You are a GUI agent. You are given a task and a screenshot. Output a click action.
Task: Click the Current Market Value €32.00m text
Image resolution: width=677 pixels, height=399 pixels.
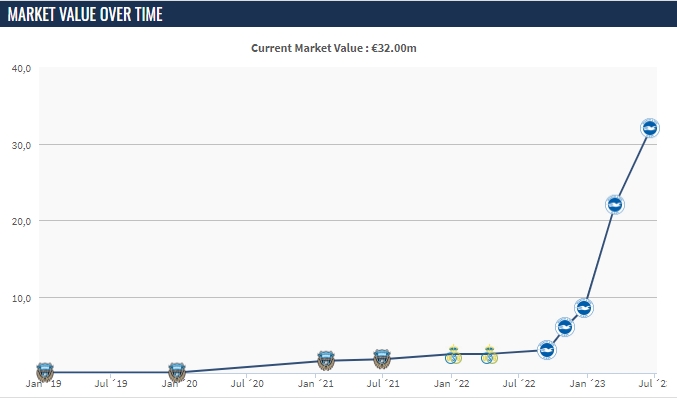[x=334, y=48]
